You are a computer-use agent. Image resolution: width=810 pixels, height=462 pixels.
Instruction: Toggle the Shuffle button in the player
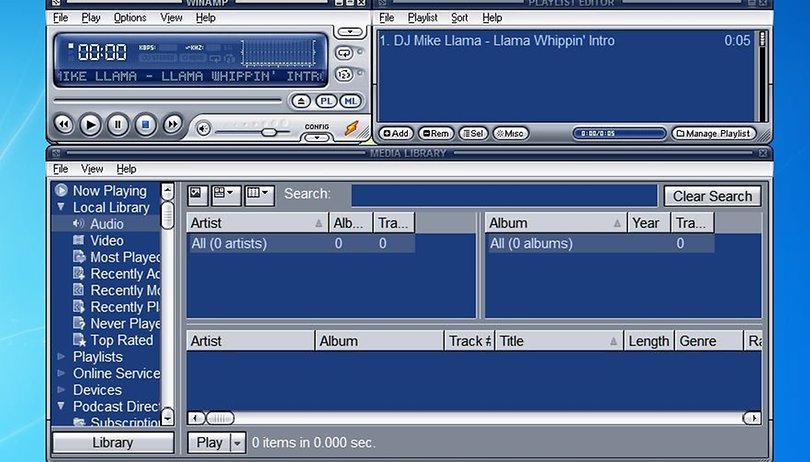pos(344,74)
